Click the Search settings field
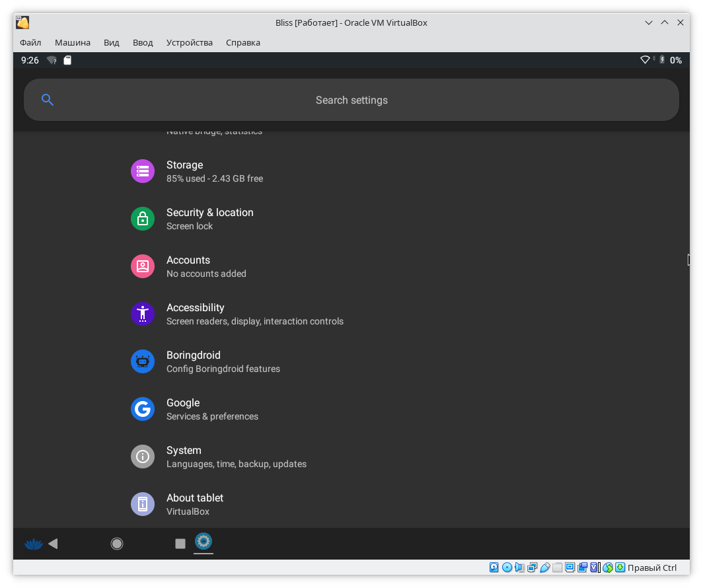The height and width of the screenshot is (588, 703). point(351,100)
